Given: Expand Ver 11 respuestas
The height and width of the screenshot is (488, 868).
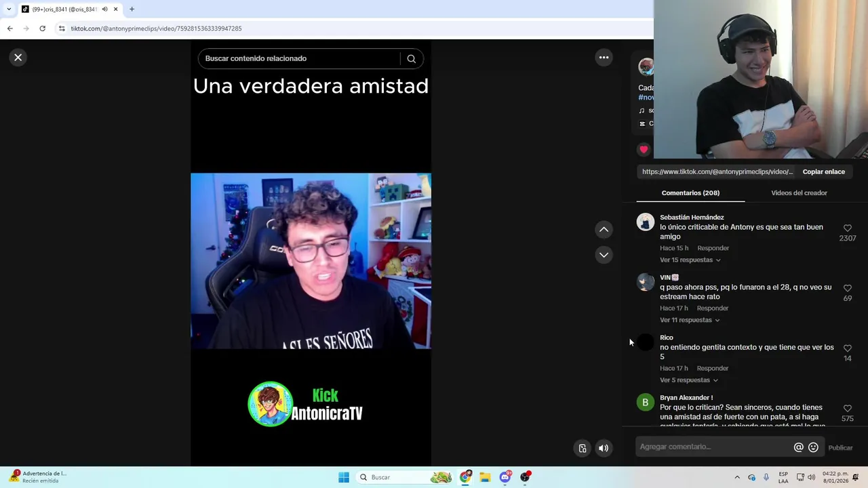Looking at the screenshot, I should (690, 320).
